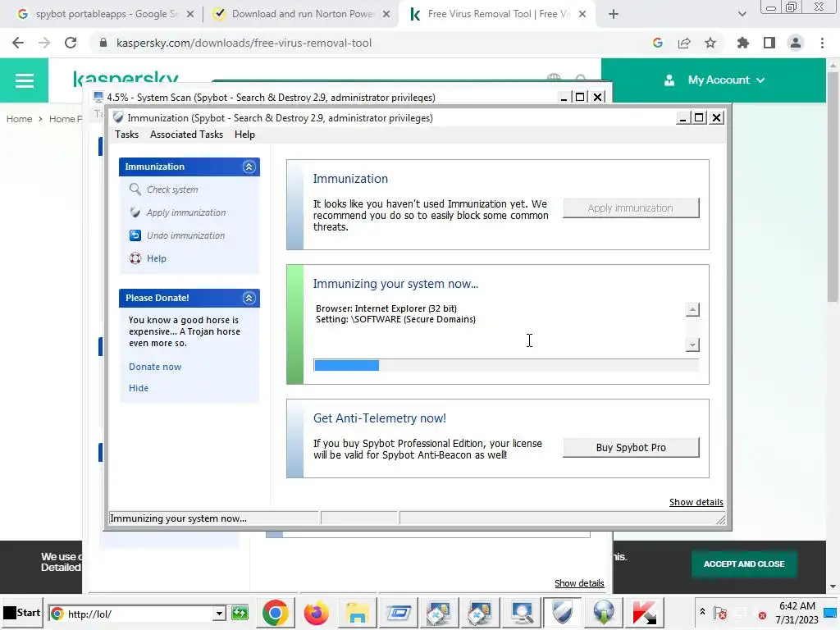Image resolution: width=840 pixels, height=630 pixels.
Task: Open the Tasks menu
Action: coord(126,135)
